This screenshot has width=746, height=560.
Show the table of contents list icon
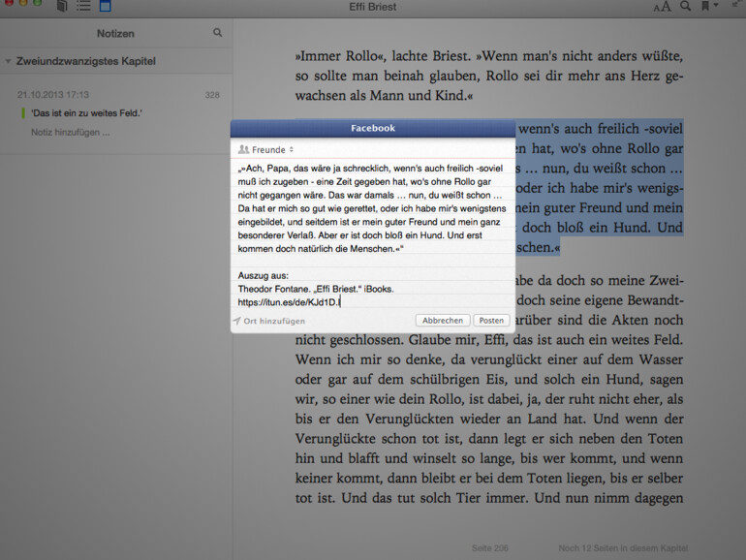pos(83,6)
